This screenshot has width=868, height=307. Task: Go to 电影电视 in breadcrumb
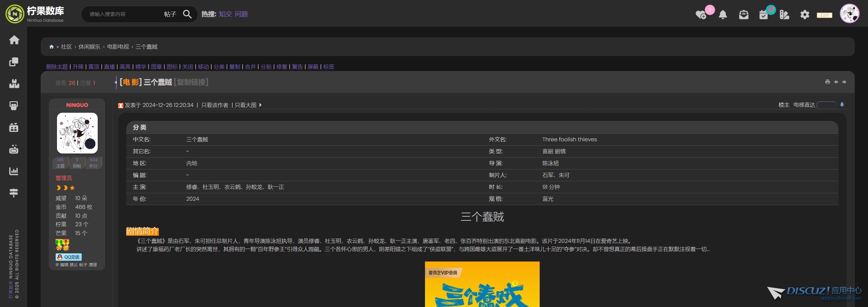point(118,47)
